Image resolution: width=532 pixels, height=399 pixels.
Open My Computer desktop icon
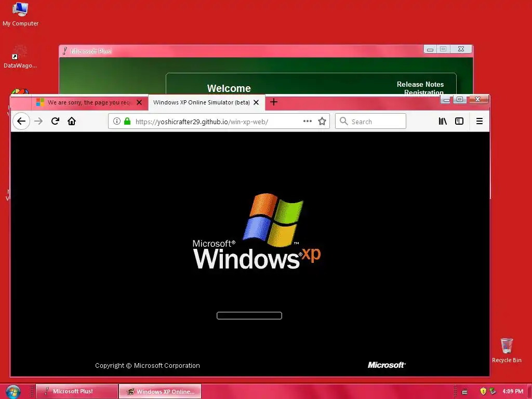click(x=20, y=14)
